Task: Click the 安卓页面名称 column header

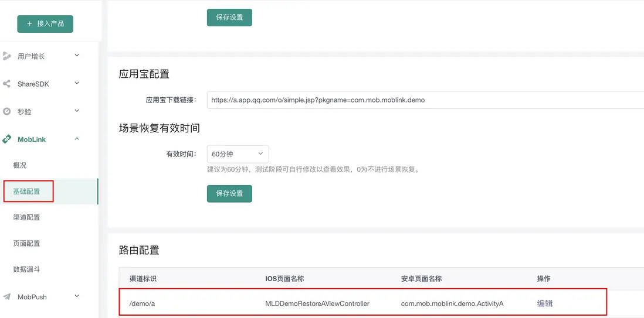Action: (421, 279)
